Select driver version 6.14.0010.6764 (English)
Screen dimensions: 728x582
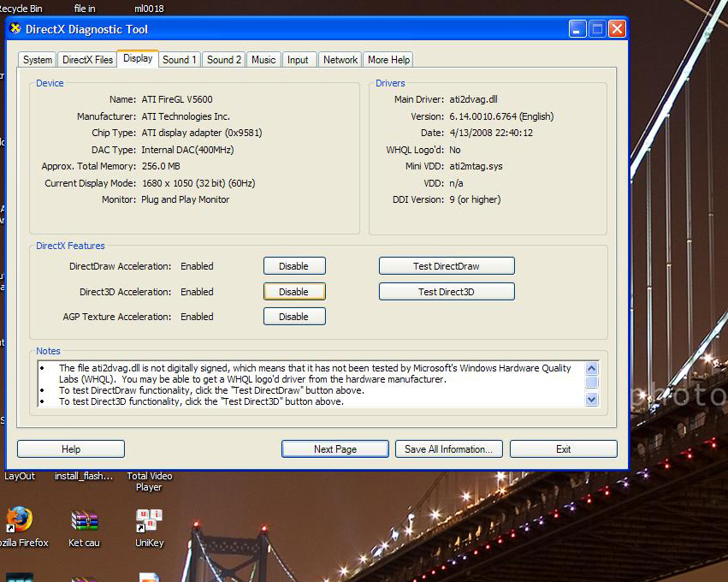[501, 116]
